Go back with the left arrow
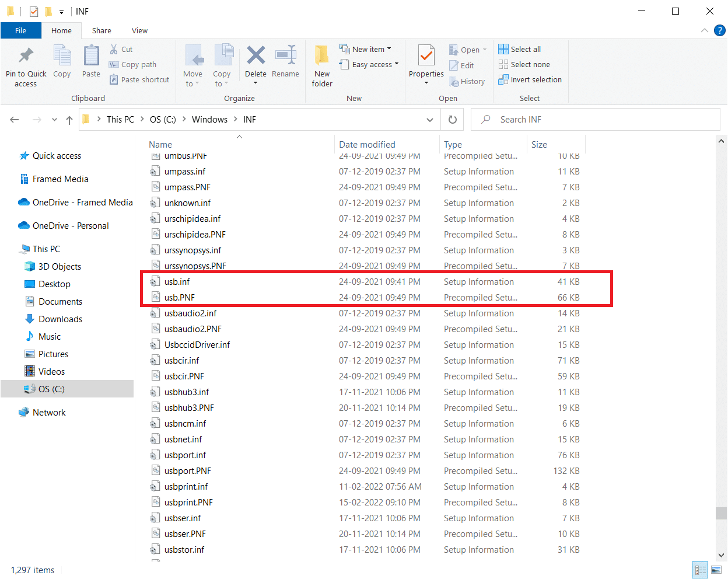This screenshot has width=728, height=579. pyautogui.click(x=15, y=120)
